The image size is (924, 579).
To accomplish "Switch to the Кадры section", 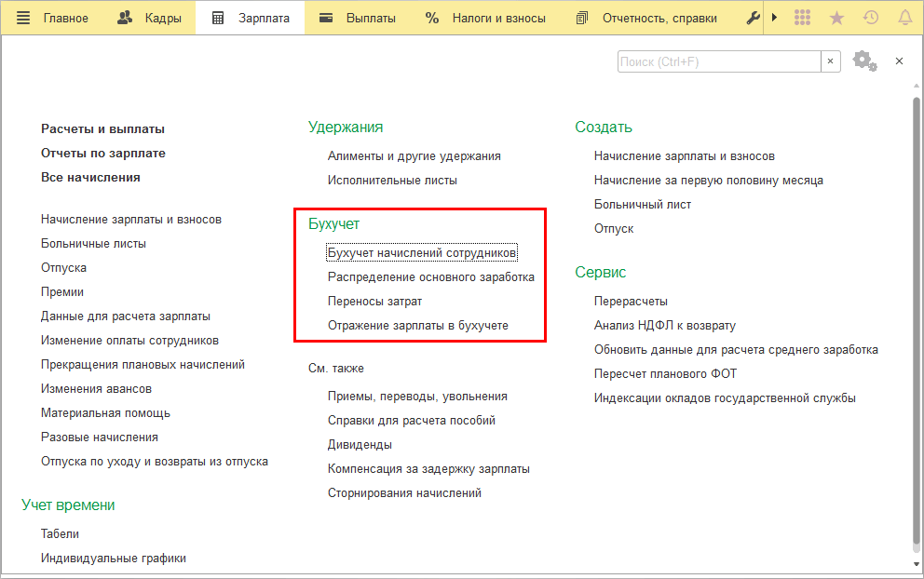I will (x=149, y=18).
